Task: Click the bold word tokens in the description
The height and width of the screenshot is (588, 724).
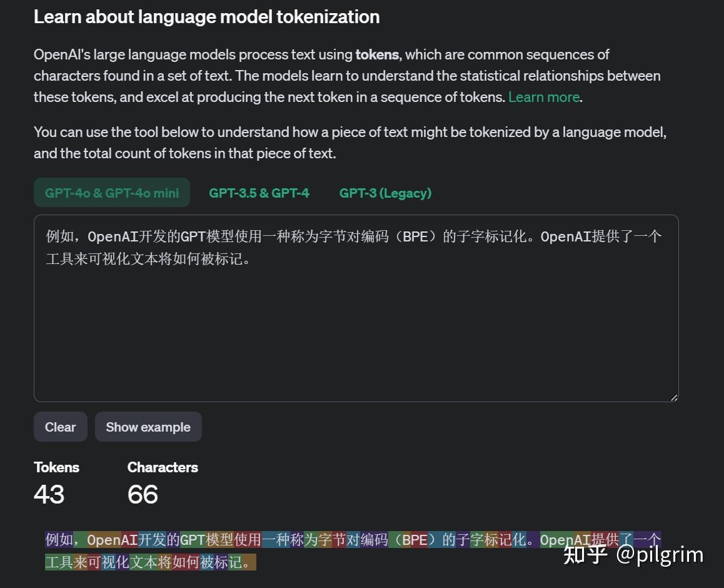Action: 377,54
